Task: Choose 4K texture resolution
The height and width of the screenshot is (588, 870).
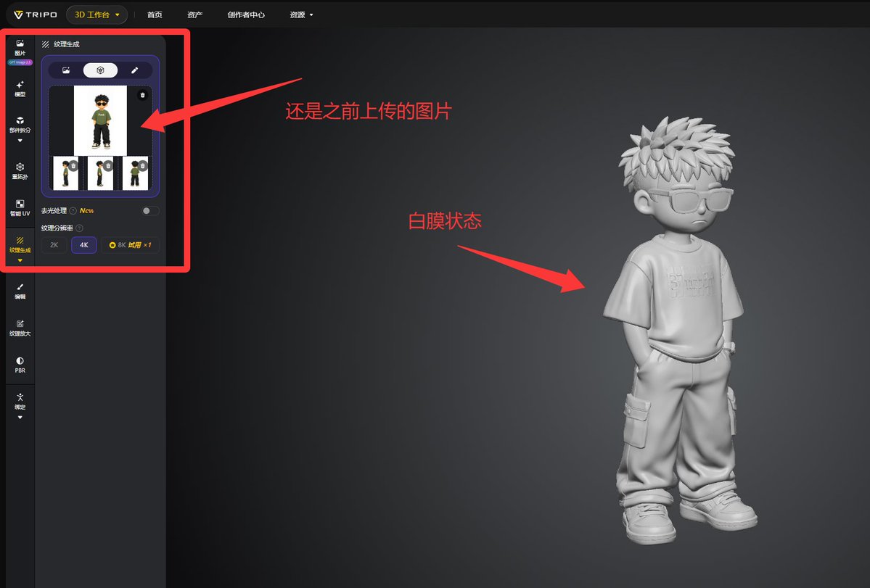Action: point(83,245)
